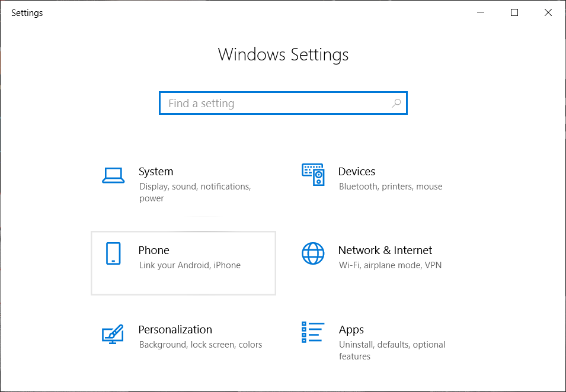This screenshot has width=566, height=392.
Task: Open the Apps heading
Action: click(351, 330)
